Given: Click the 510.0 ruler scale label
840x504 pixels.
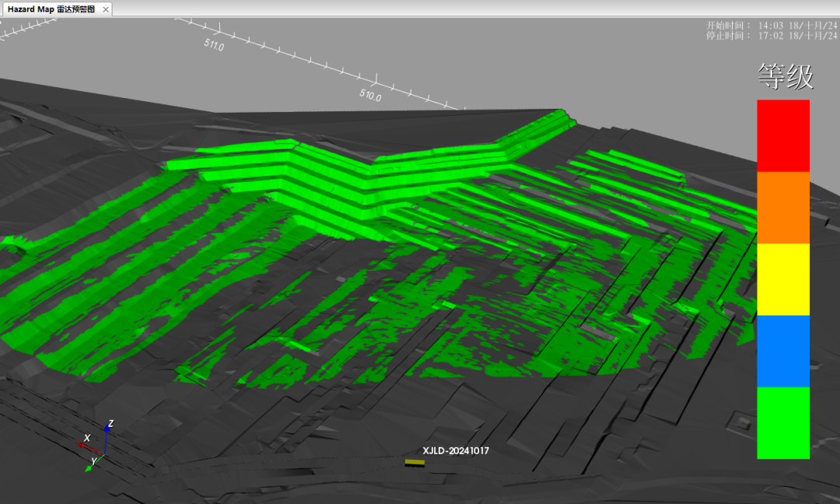Looking at the screenshot, I should 370,96.
